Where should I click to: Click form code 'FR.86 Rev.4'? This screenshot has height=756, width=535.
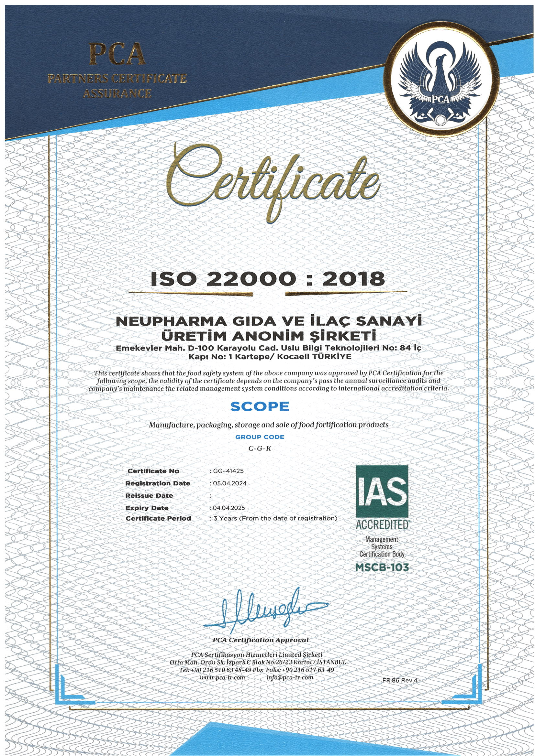(399, 680)
